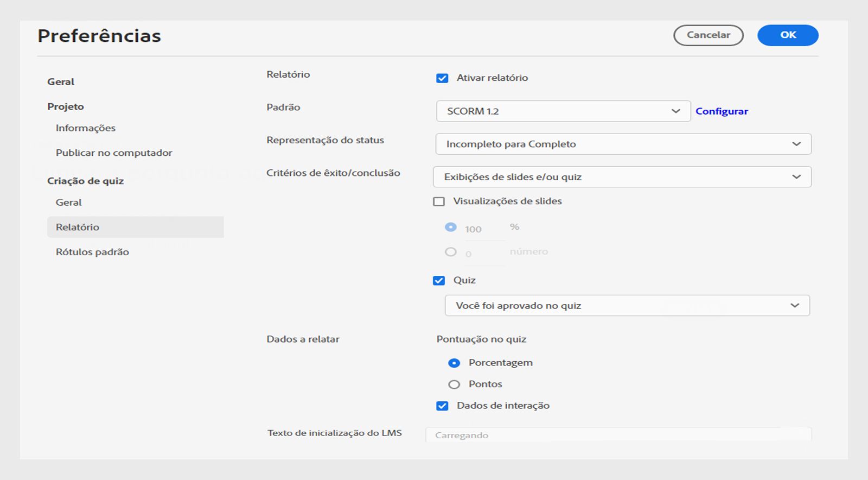This screenshot has width=868, height=480.
Task: Toggle the Dados de interação checkbox
Action: pos(442,406)
